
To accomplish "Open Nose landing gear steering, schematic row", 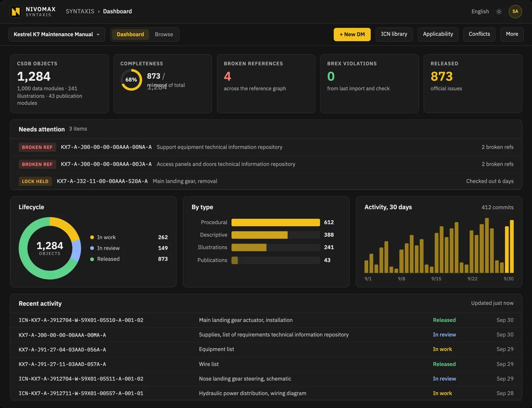I will (266, 379).
